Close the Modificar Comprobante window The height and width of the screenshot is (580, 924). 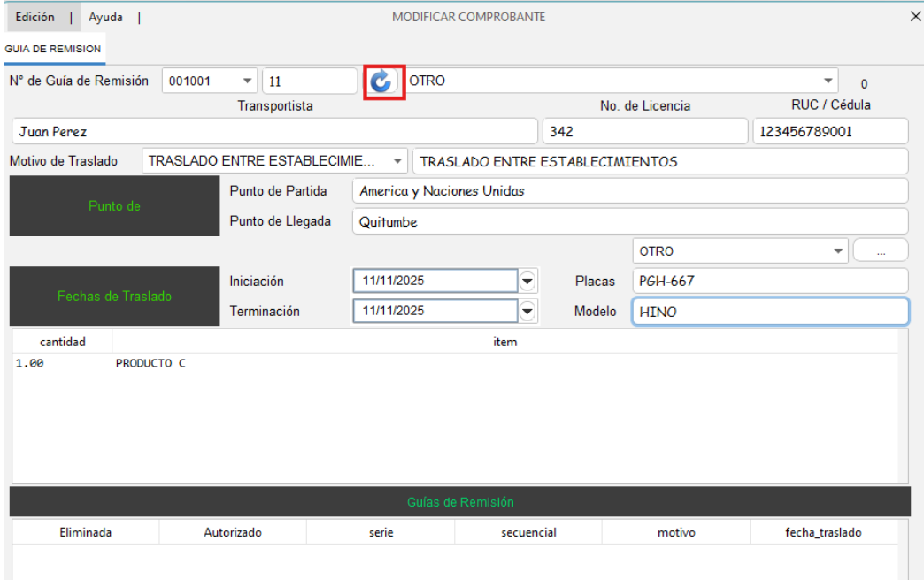click(x=915, y=17)
